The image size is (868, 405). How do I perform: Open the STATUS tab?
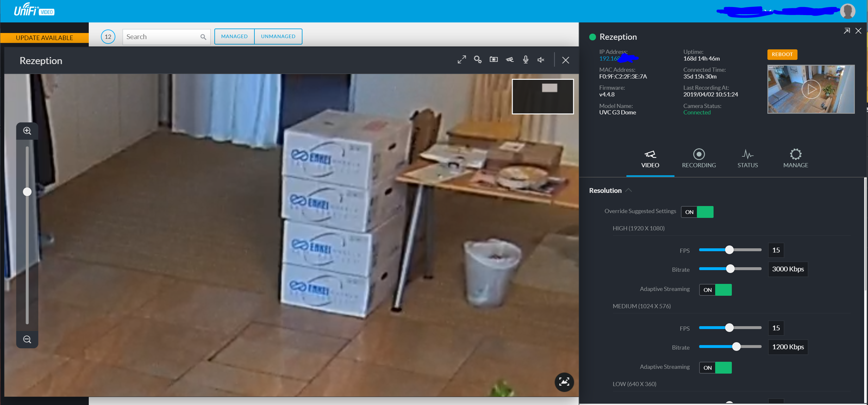(748, 158)
